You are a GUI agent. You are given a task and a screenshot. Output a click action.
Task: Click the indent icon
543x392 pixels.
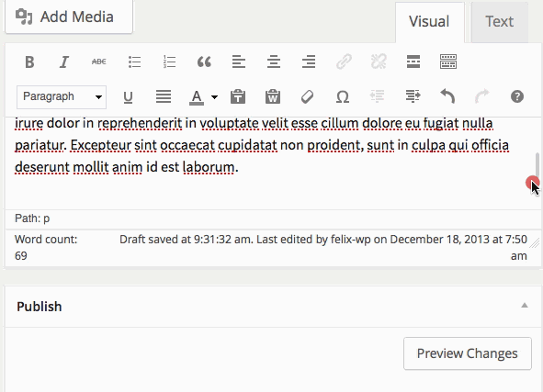413,96
